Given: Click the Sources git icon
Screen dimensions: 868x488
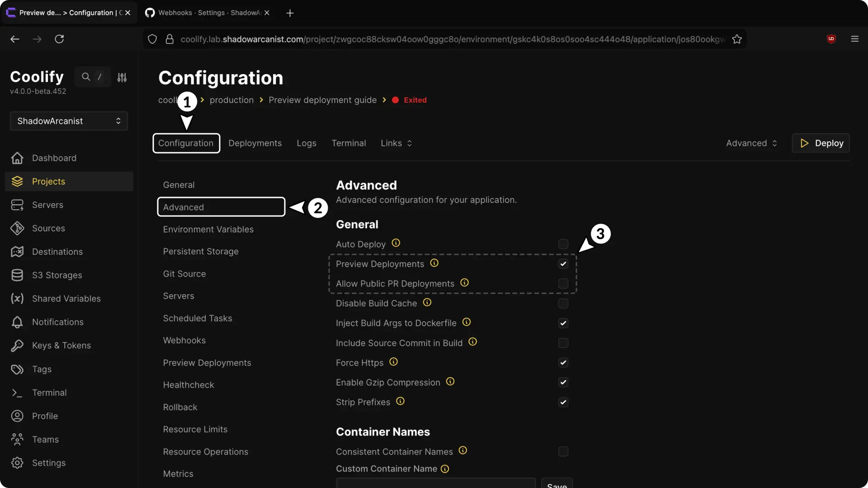Looking at the screenshot, I should point(17,229).
